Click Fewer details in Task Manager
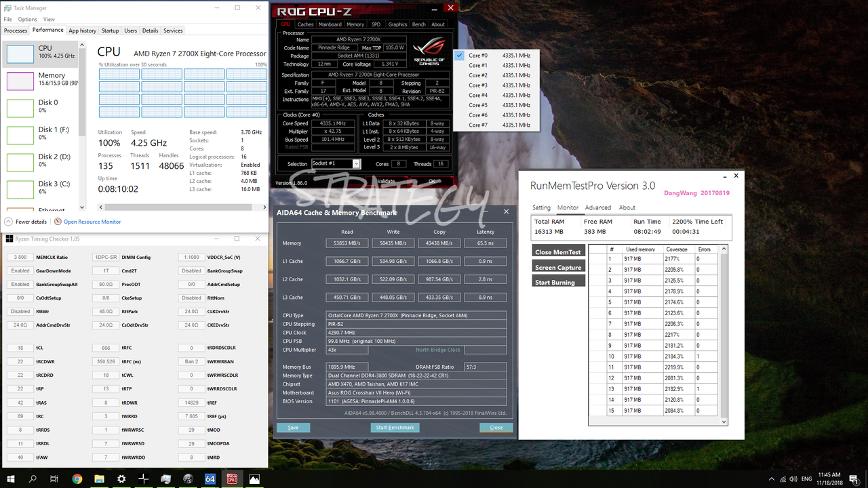Screen dimensions: 868x488 [31, 222]
